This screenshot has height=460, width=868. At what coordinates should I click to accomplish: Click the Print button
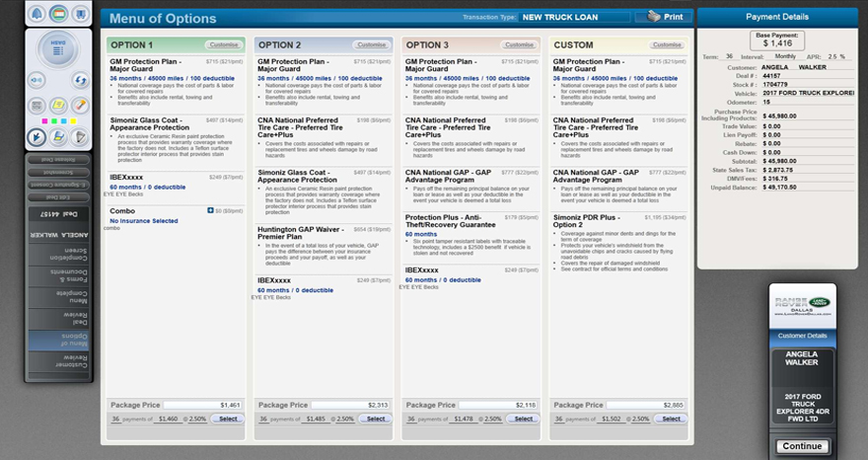(x=664, y=17)
